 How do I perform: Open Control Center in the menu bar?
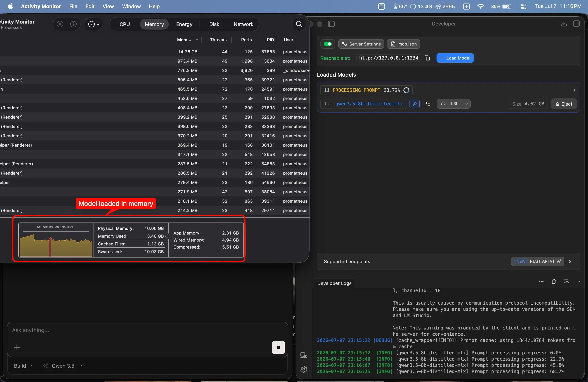[x=523, y=6]
